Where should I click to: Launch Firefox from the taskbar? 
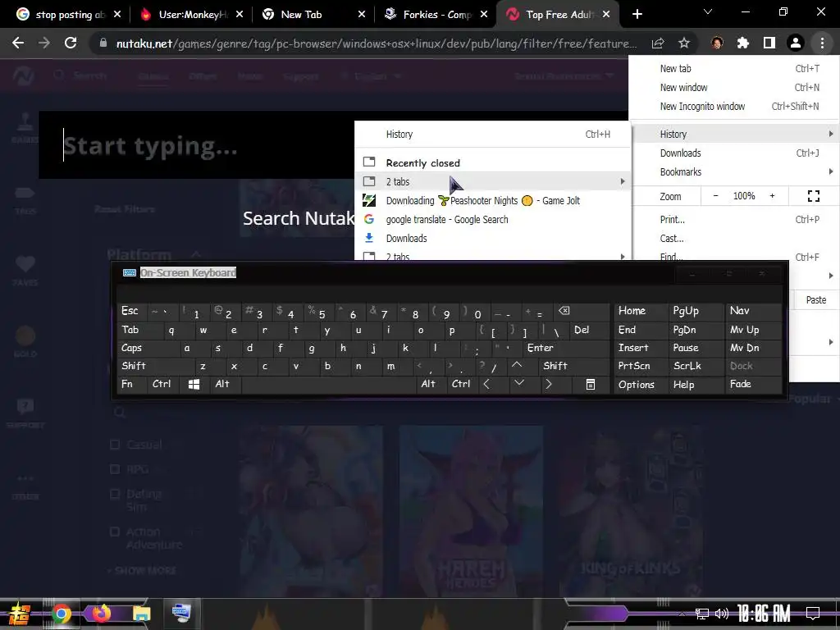tap(101, 613)
